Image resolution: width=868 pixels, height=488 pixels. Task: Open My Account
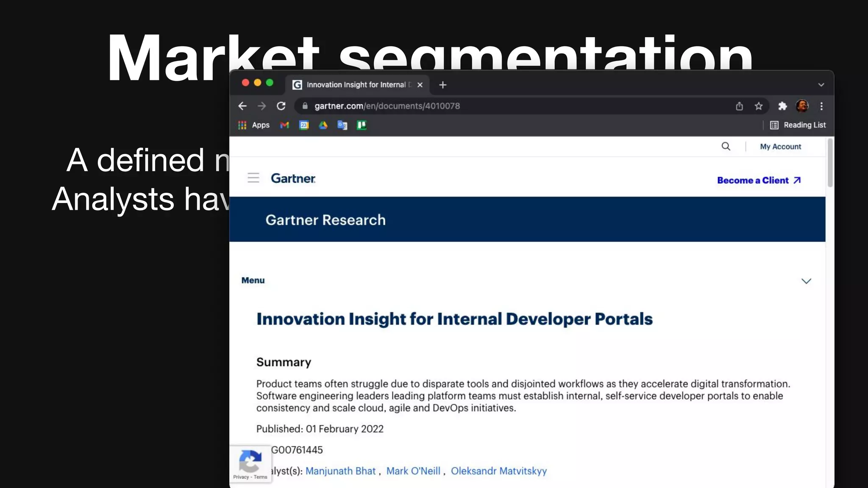coord(781,147)
